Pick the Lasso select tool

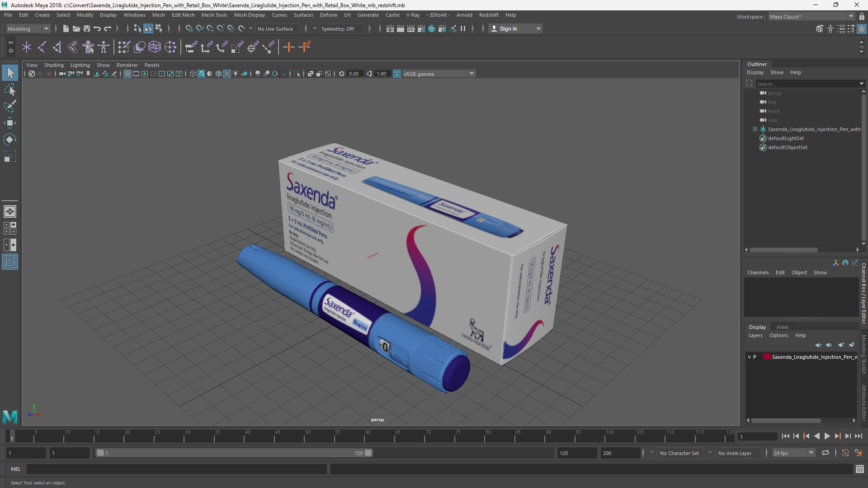tap(10, 89)
